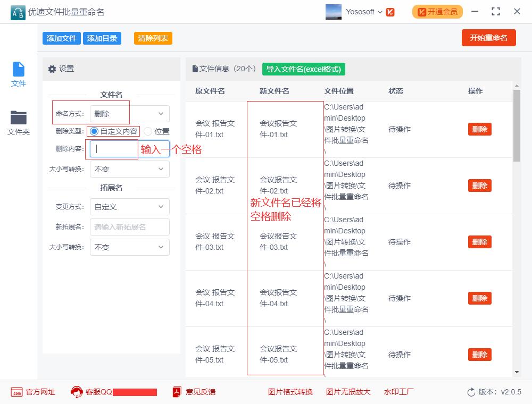
Task: Click the 添加目录 button
Action: (x=102, y=38)
